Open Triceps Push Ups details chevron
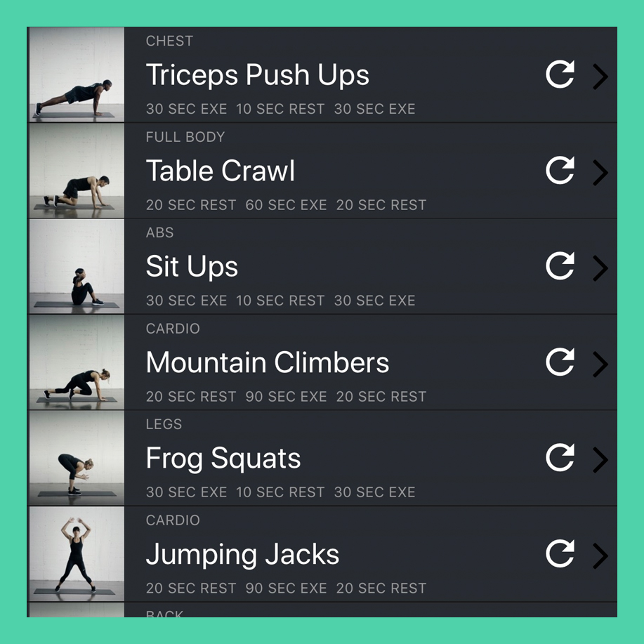The image size is (644, 644). tap(600, 77)
